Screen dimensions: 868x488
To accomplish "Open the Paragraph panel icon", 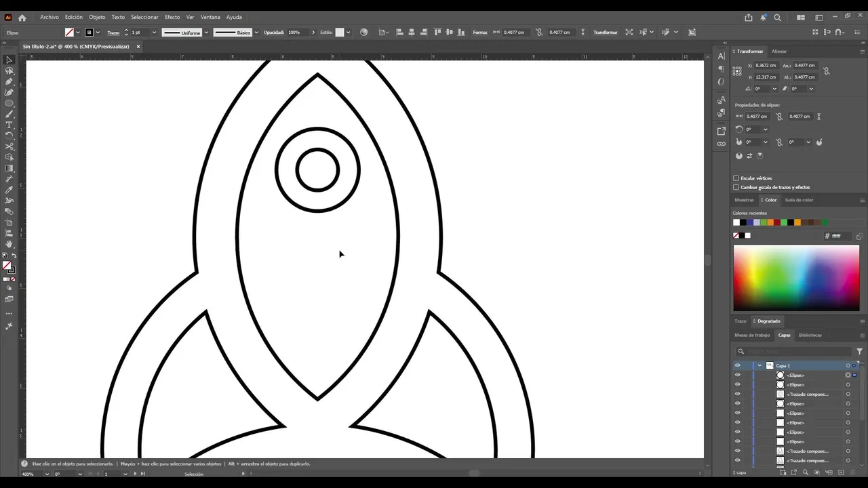I will 721,69.
